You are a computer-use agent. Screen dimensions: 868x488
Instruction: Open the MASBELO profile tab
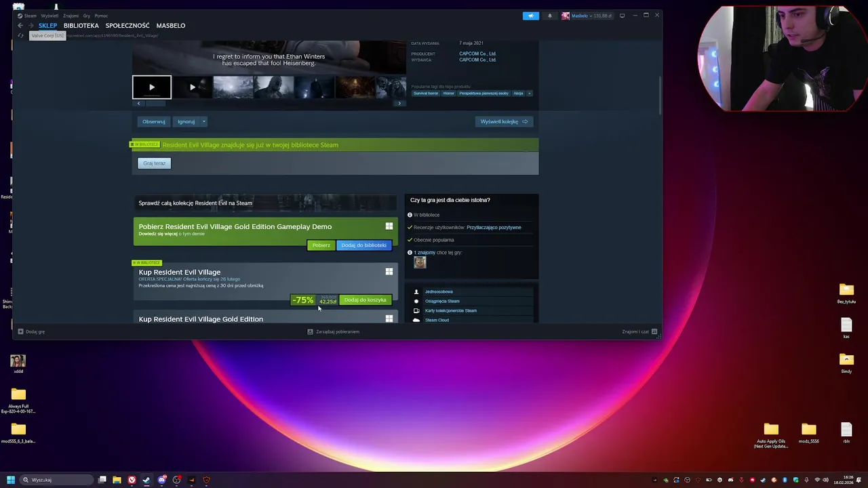tap(171, 26)
